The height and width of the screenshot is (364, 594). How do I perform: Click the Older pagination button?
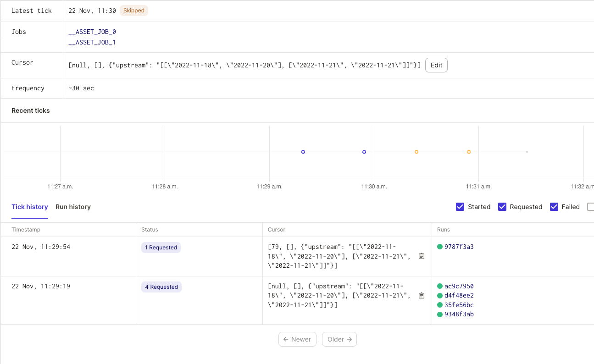point(339,339)
